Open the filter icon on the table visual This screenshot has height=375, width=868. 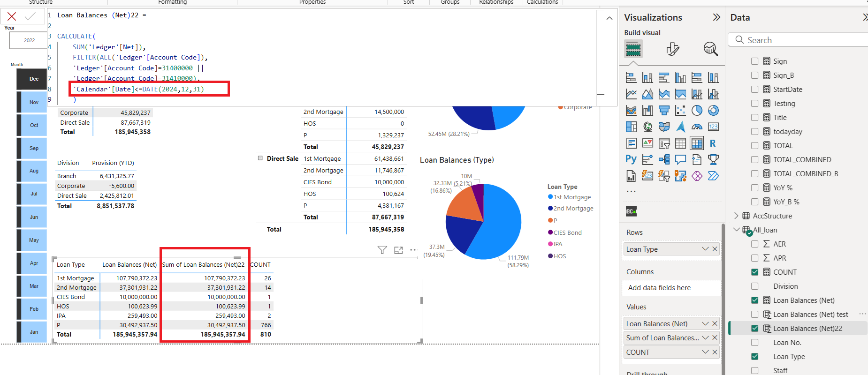[x=382, y=250]
